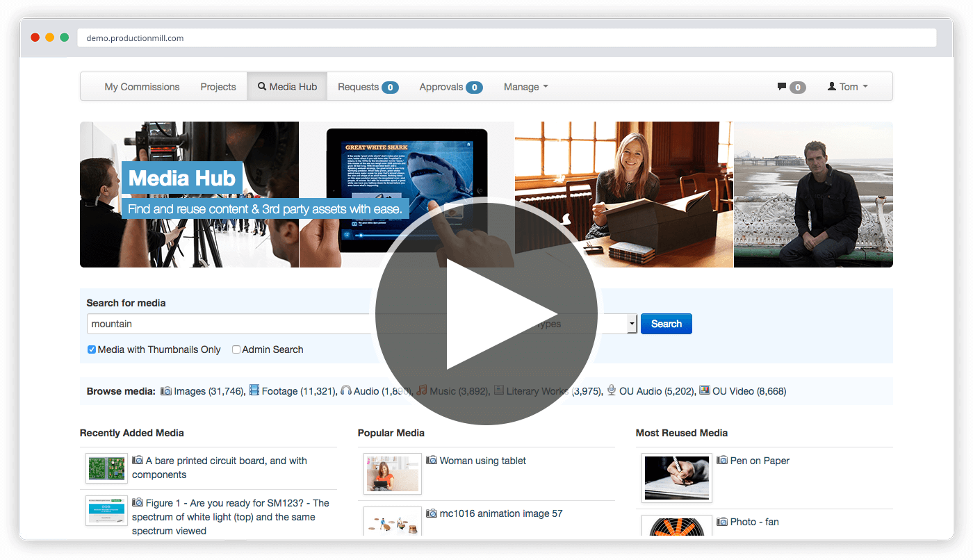
Task: Enable the Admin Search checkbox
Action: (x=236, y=349)
